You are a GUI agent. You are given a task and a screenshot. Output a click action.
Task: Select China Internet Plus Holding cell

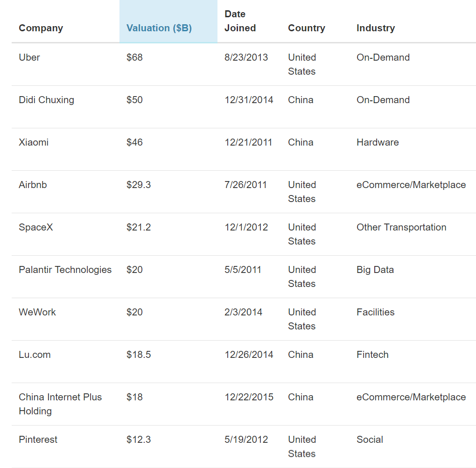tap(60, 404)
